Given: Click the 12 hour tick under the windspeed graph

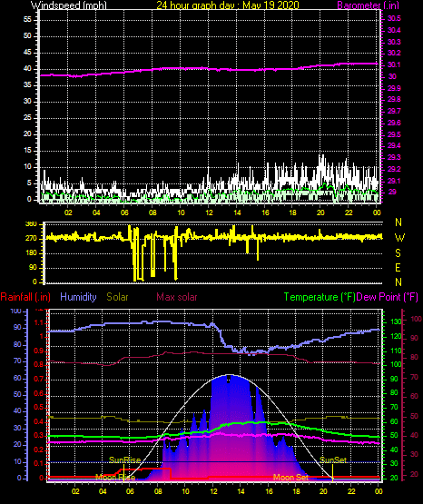Looking at the screenshot, I should (x=209, y=212).
